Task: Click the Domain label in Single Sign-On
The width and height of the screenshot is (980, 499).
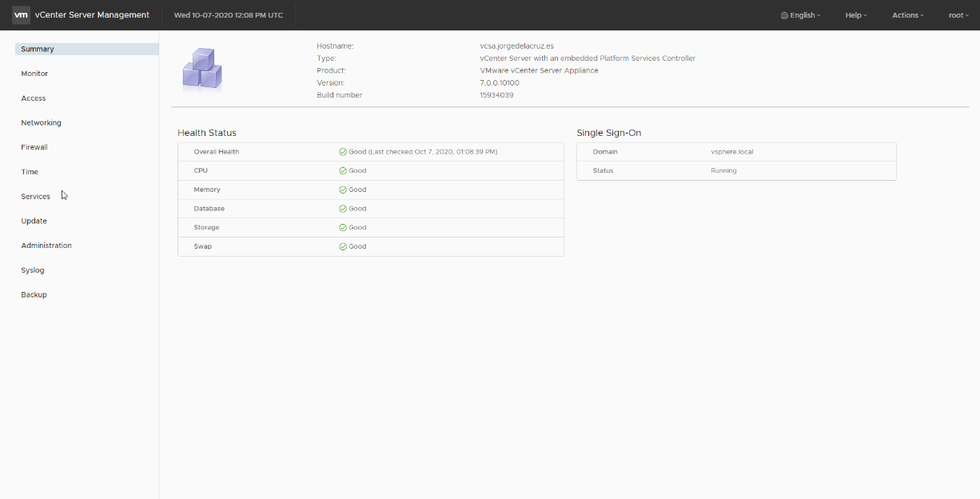Action: pos(605,152)
